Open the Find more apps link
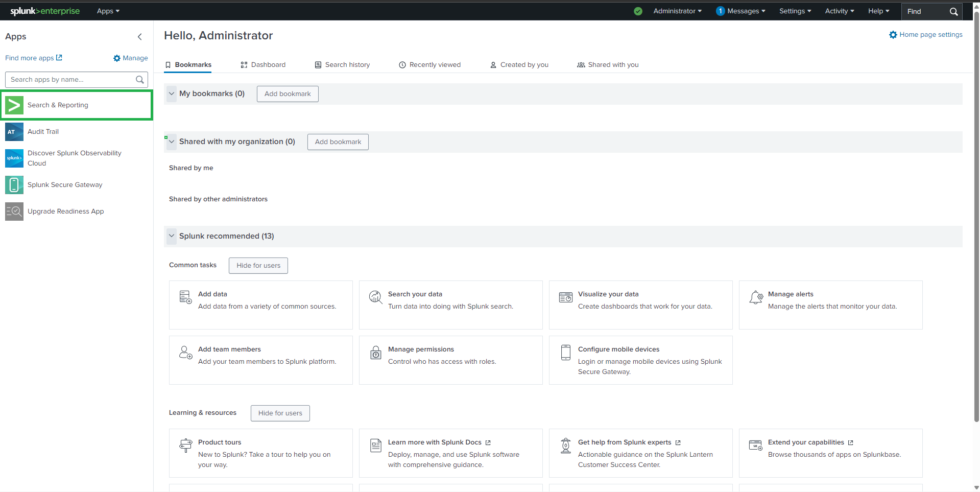The width and height of the screenshot is (980, 492). 34,58
